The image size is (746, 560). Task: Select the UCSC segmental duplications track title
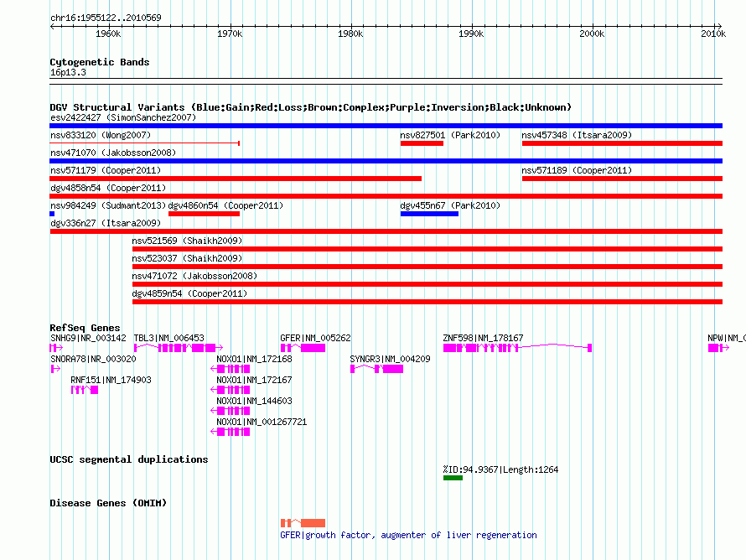129,459
